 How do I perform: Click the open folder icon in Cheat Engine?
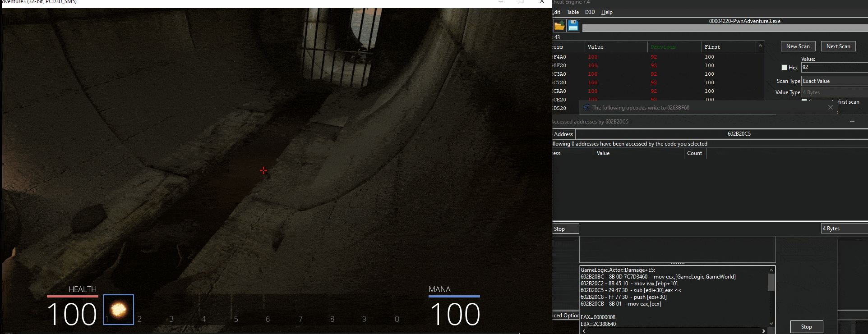(x=559, y=26)
